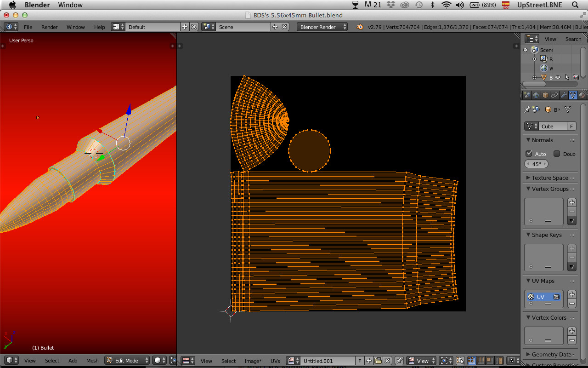This screenshot has width=588, height=368.
Task: Delete the Default screen layout
Action: (x=194, y=27)
